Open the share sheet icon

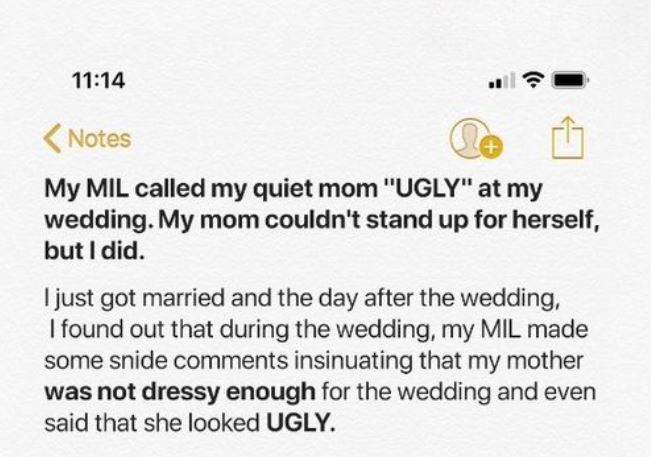tap(568, 138)
